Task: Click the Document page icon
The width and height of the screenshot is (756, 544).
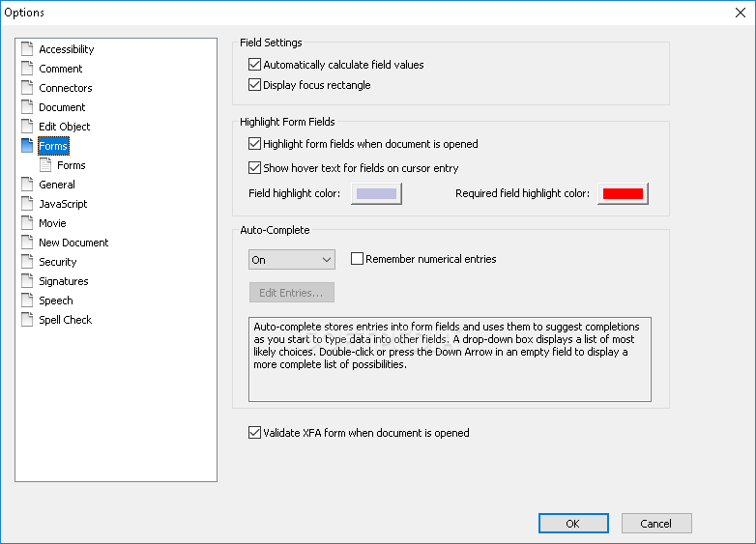Action: [27, 106]
